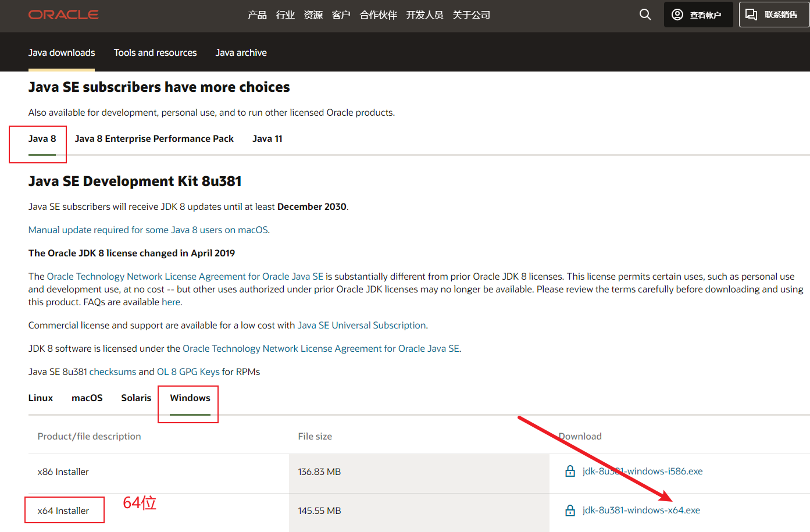This screenshot has width=810, height=532.
Task: Open the 开发人员 menu
Action: click(x=424, y=15)
